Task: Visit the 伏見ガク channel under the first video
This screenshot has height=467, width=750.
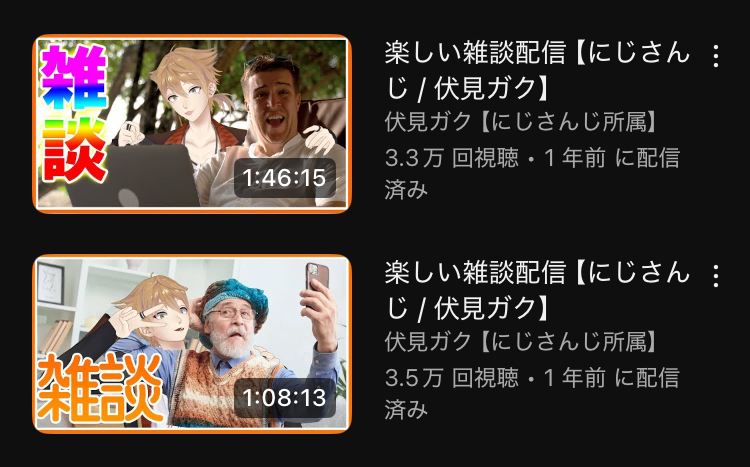Action: pos(522,122)
